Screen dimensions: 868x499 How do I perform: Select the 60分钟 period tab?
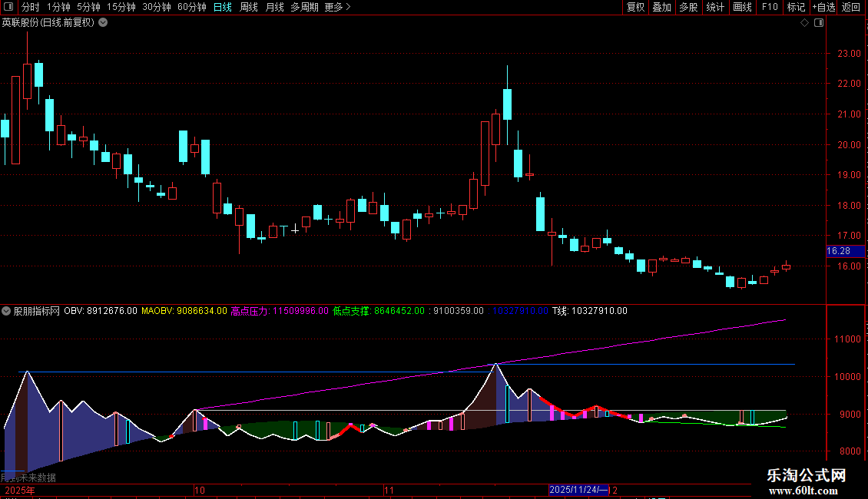191,7
